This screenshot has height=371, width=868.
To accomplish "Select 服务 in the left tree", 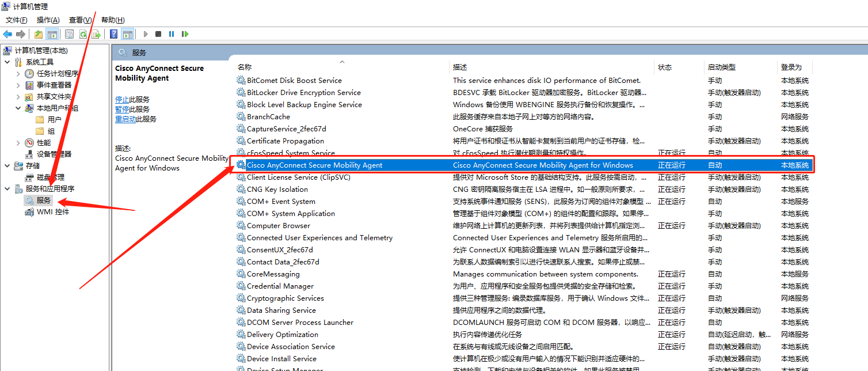I will (x=44, y=200).
